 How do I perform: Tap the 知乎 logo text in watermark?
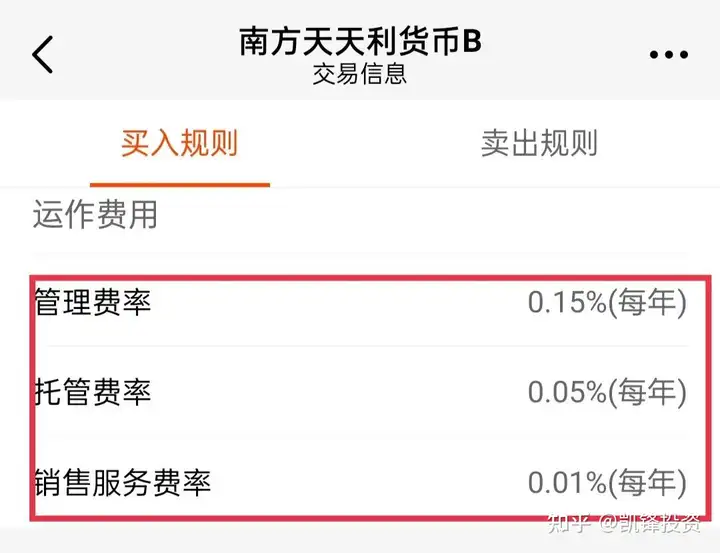coord(568,524)
